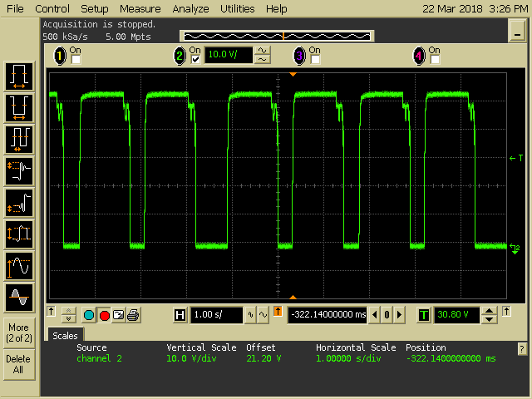Decrease horizontal scale with narrow wave button
Viewport: 532px width, 399px height.
(x=250, y=315)
